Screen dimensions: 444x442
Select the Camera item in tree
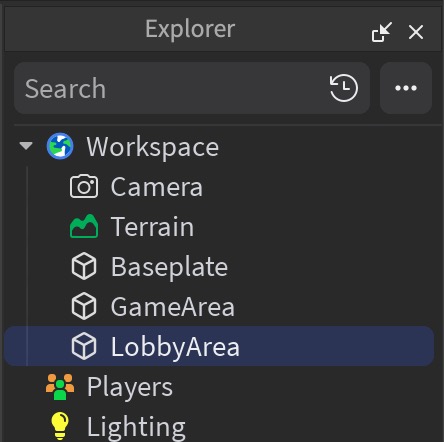coord(157,187)
